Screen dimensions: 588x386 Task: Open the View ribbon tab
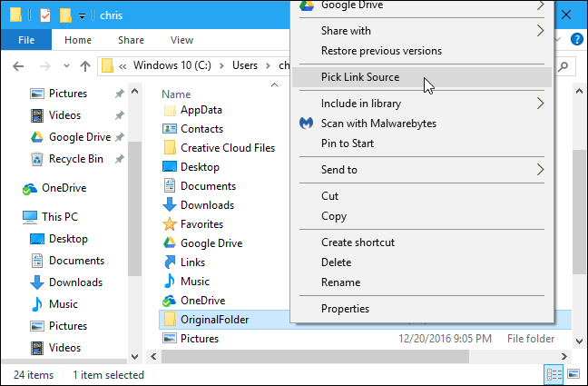pos(181,40)
